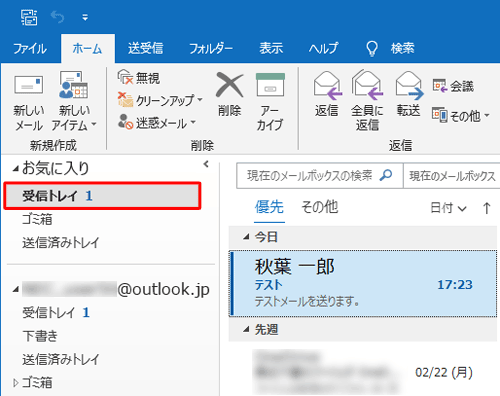Collapse the お気に入り favorites section
Screen dimensions: 500x396
click(15, 169)
